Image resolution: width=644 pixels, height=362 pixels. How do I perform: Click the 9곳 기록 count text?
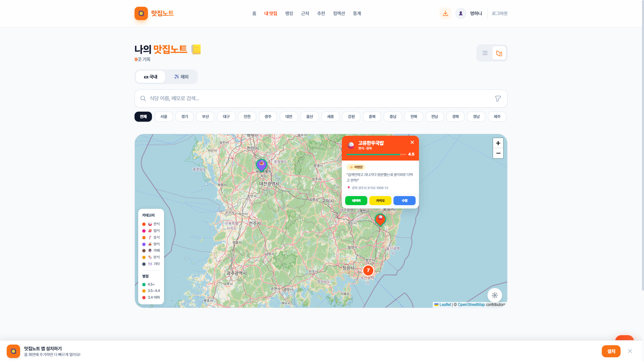[143, 59]
